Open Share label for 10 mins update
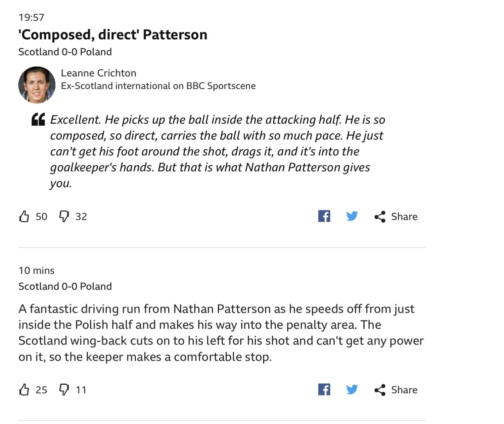 [404, 390]
